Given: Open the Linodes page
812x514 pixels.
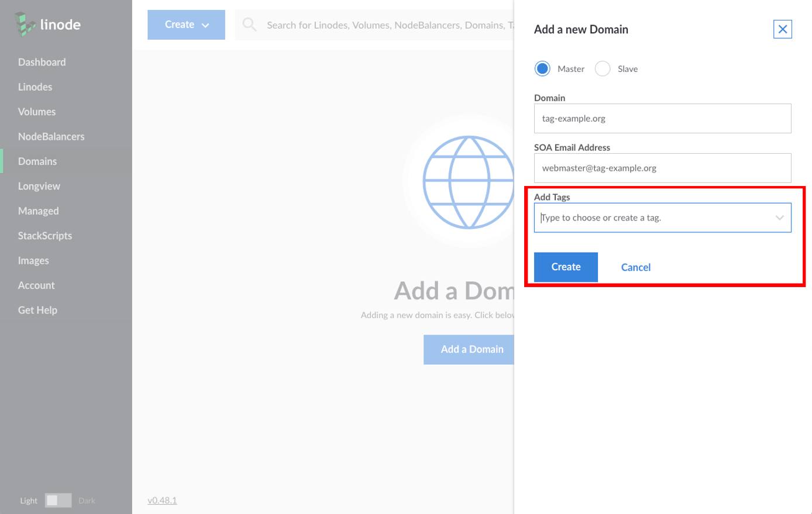Looking at the screenshot, I should (35, 87).
